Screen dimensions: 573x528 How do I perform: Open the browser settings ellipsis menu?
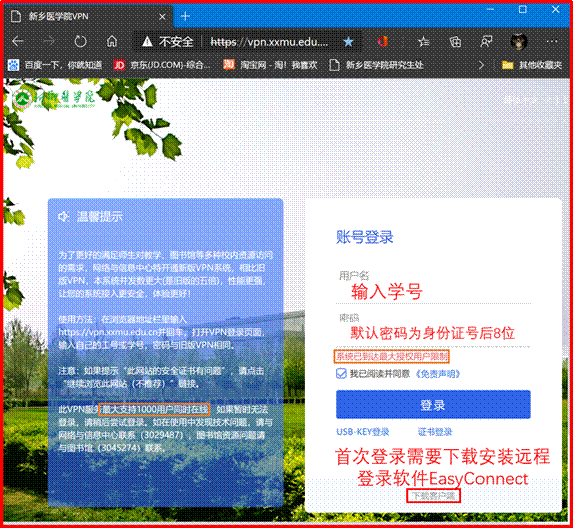[x=551, y=42]
